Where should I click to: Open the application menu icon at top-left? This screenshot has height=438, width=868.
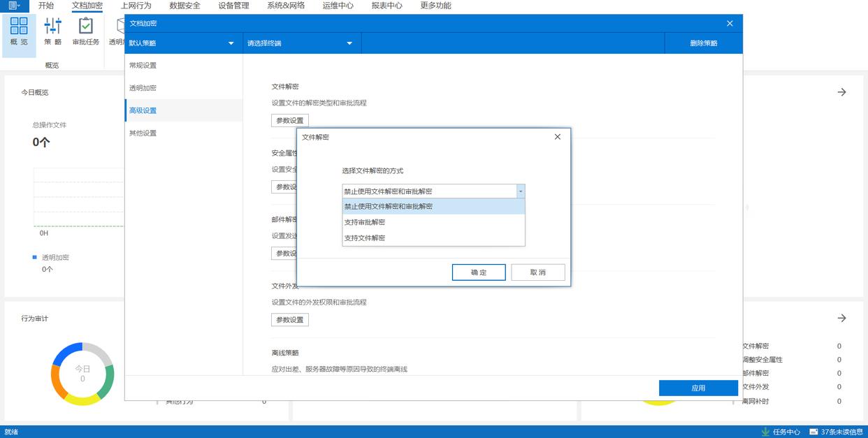(14, 6)
